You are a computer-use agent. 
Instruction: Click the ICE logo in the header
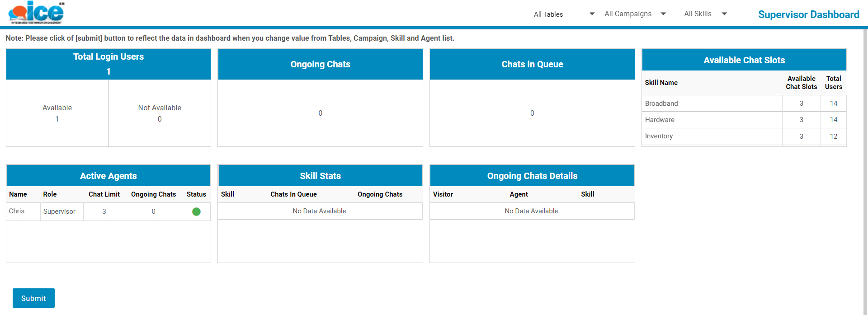pos(36,13)
